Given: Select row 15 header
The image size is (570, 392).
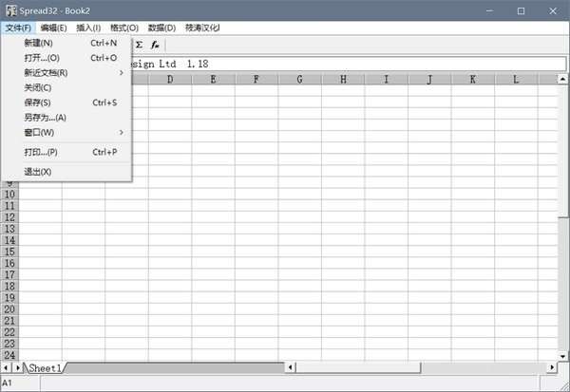Looking at the screenshot, I should point(9,252).
